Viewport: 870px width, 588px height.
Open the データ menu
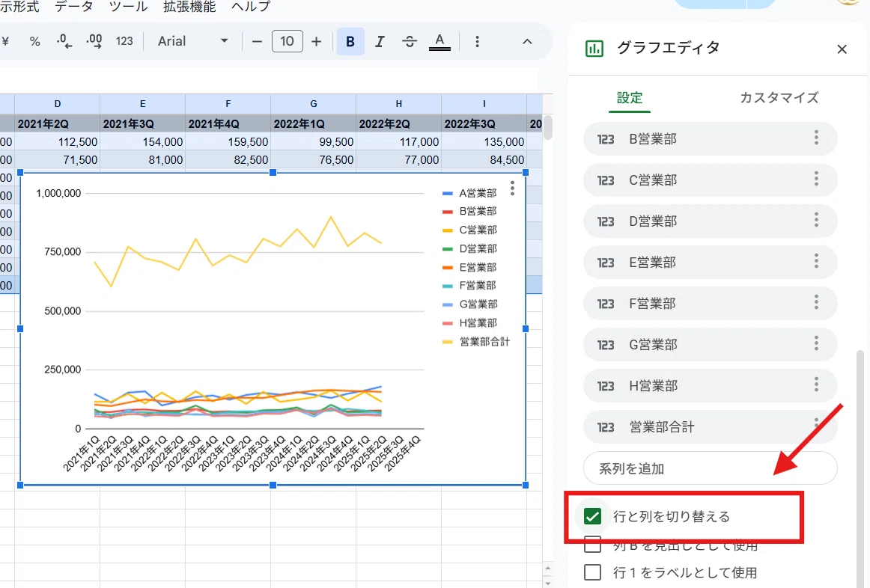(74, 7)
